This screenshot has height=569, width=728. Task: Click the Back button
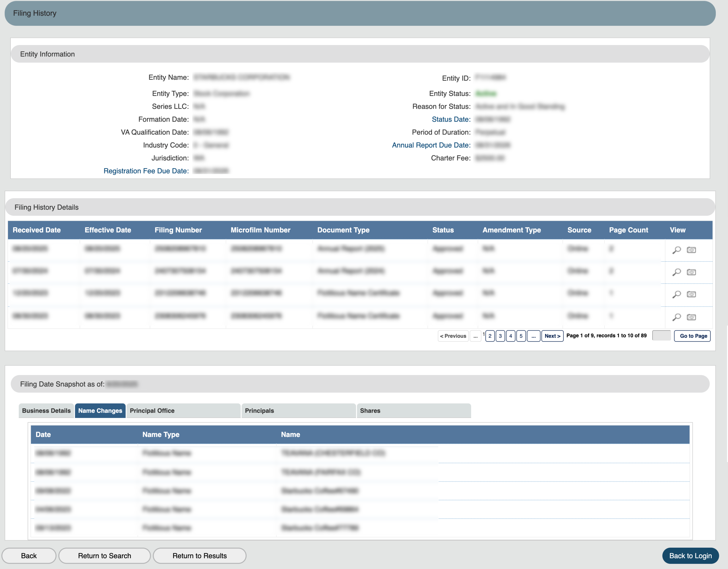[29, 556]
